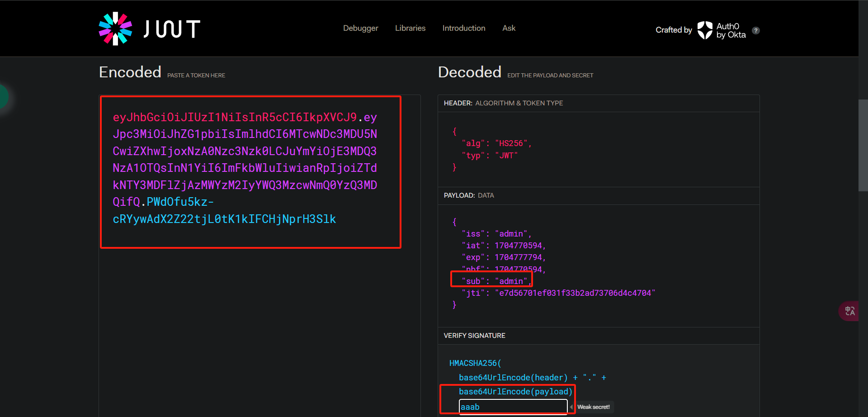Click the HEADER: ALGORITHM & TOKEN TYPE label

click(x=503, y=103)
